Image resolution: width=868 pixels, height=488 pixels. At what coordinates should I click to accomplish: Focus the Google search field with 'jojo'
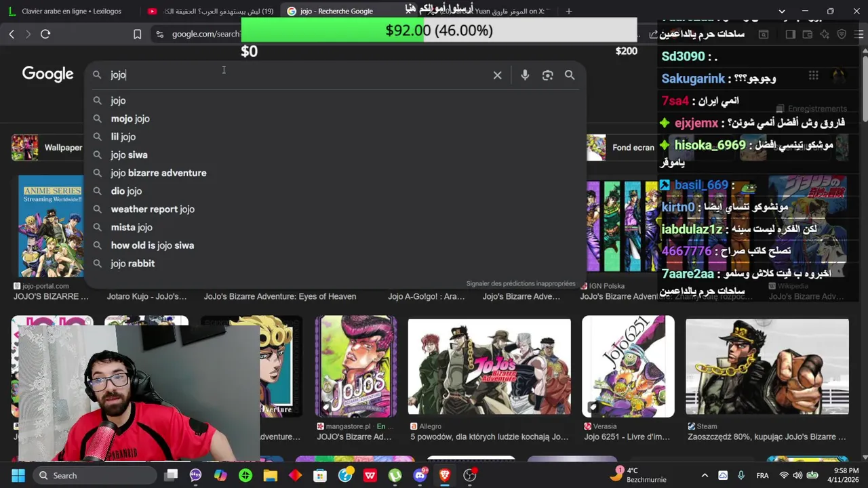pyautogui.click(x=298, y=75)
